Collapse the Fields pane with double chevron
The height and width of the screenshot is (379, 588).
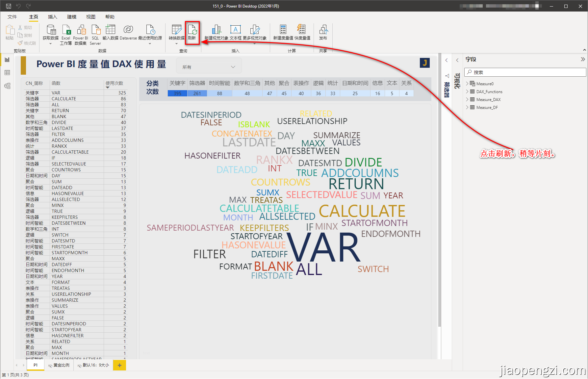[583, 59]
